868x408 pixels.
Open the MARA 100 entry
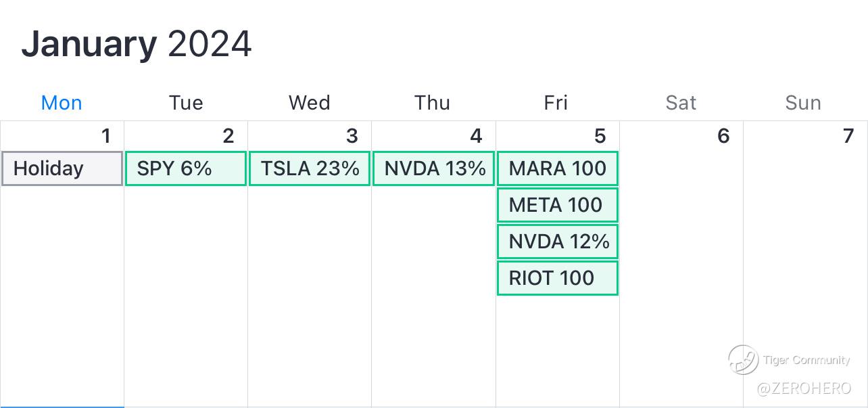(x=558, y=168)
